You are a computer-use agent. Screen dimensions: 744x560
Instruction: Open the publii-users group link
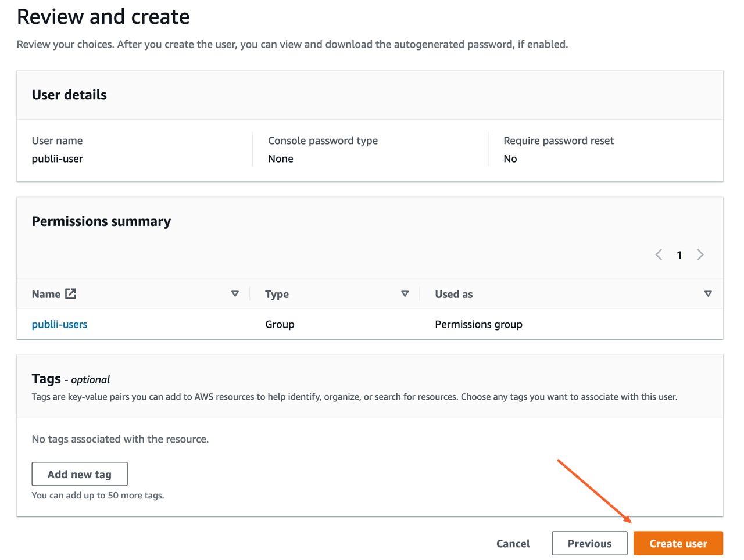59,324
